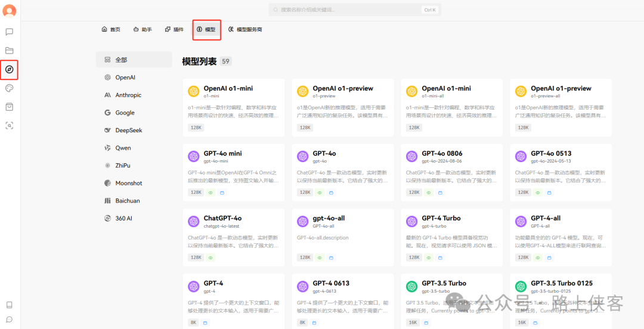Viewport: 644px width, 329px height.
Task: Filter models by Google
Action: (134, 113)
